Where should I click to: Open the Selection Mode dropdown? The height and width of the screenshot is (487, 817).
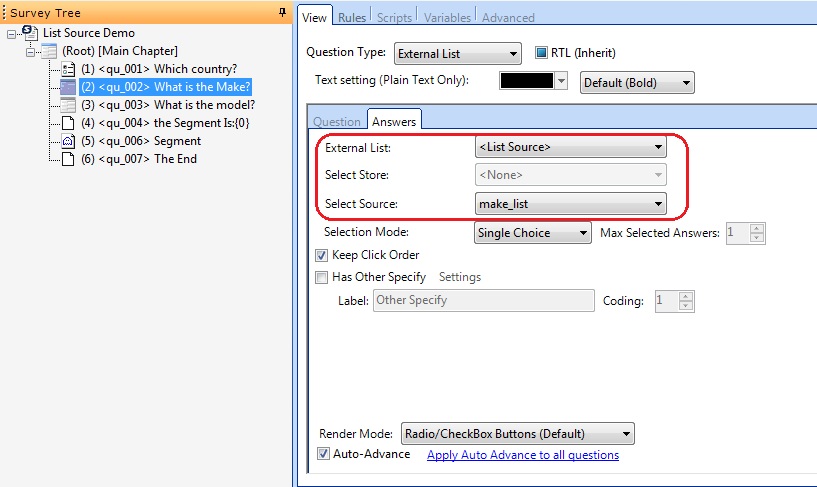[x=533, y=232]
